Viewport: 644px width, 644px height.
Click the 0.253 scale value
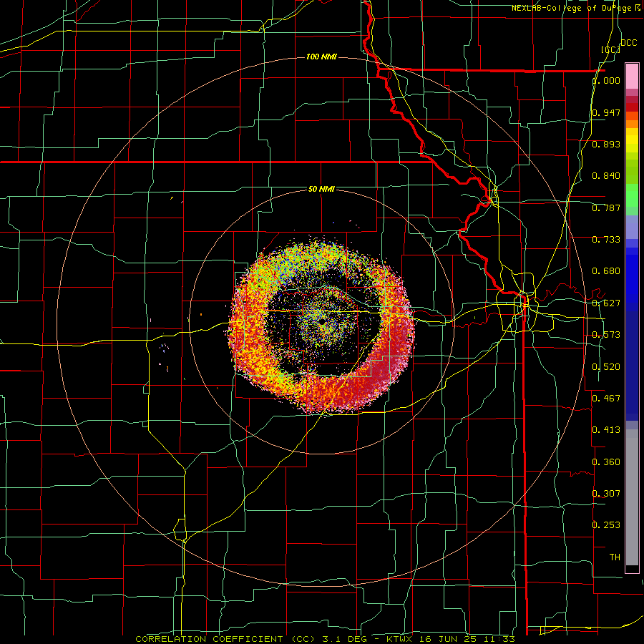[606, 525]
